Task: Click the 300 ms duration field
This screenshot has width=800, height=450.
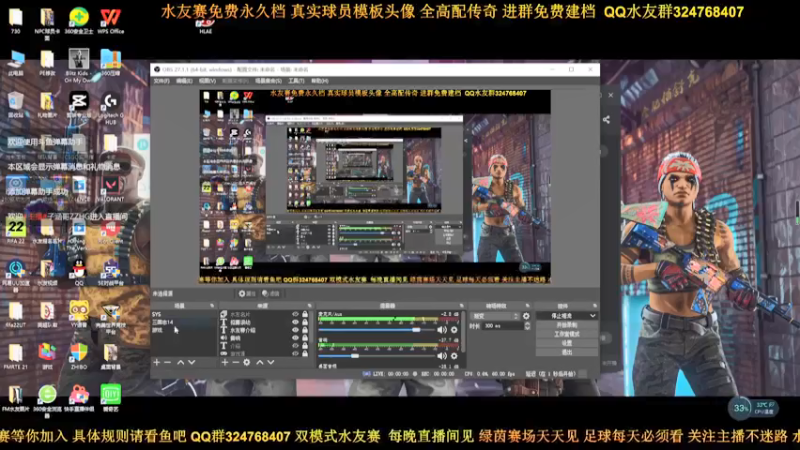Action: [503, 326]
